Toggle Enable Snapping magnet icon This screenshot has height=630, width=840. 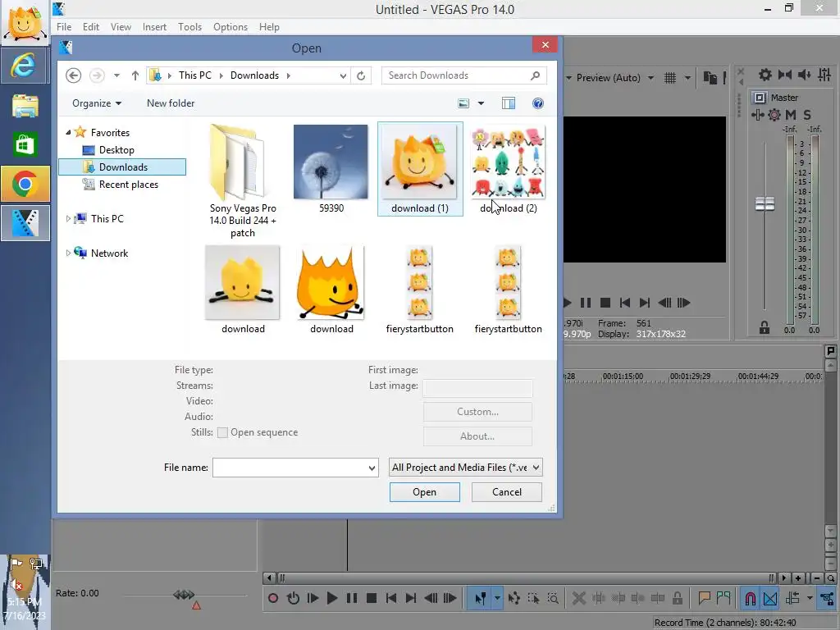point(750,598)
